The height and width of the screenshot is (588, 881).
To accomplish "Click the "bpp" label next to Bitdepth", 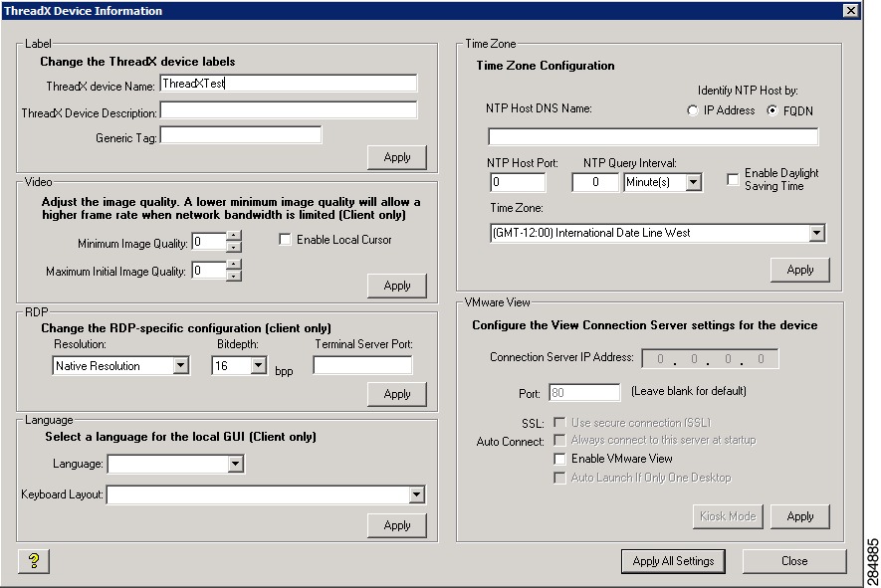I will pyautogui.click(x=284, y=372).
